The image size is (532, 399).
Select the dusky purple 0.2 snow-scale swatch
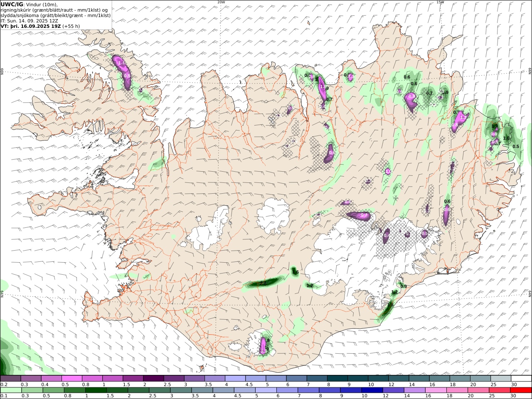10,379
